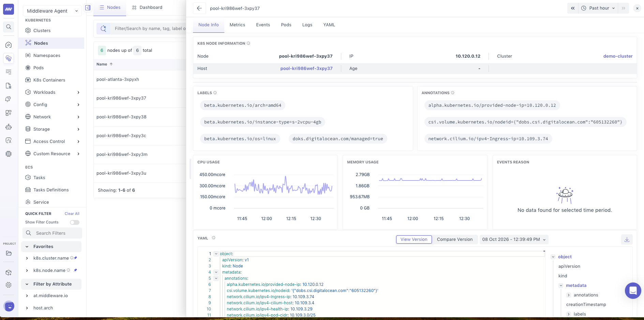The width and height of the screenshot is (644, 320).
Task: Click the Clear All filter link
Action: pos(72,214)
